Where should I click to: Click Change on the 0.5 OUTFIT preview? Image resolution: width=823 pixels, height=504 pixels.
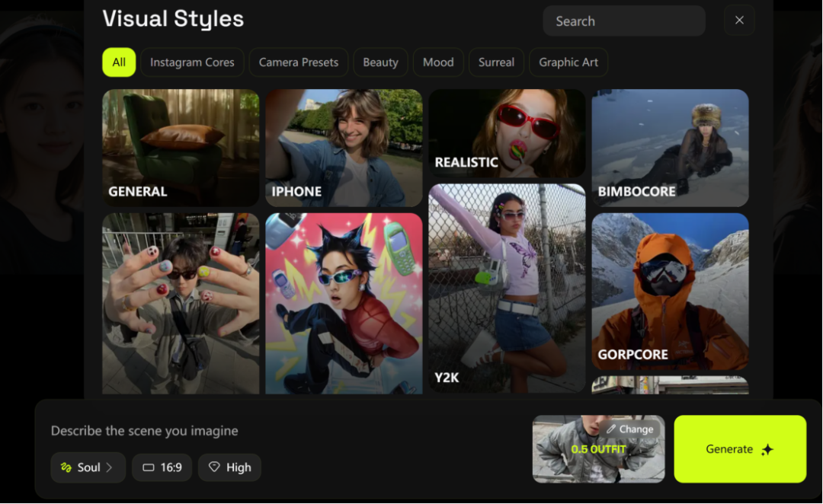pos(630,429)
